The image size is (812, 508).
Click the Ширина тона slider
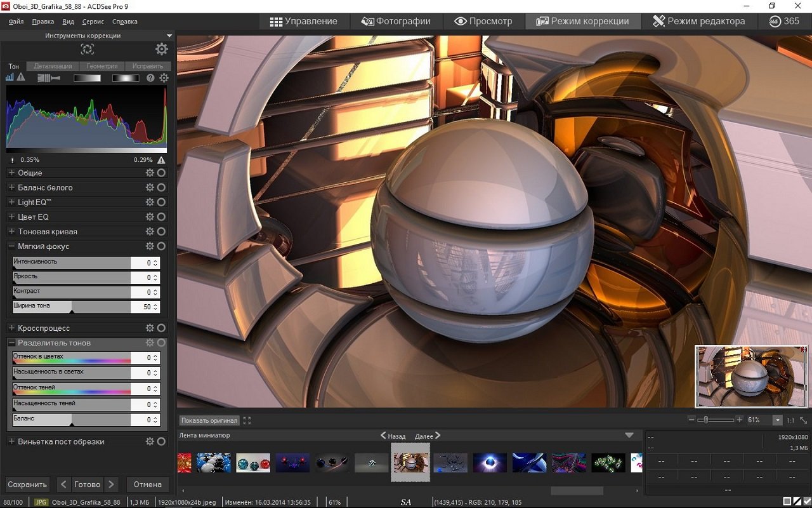[x=71, y=307]
